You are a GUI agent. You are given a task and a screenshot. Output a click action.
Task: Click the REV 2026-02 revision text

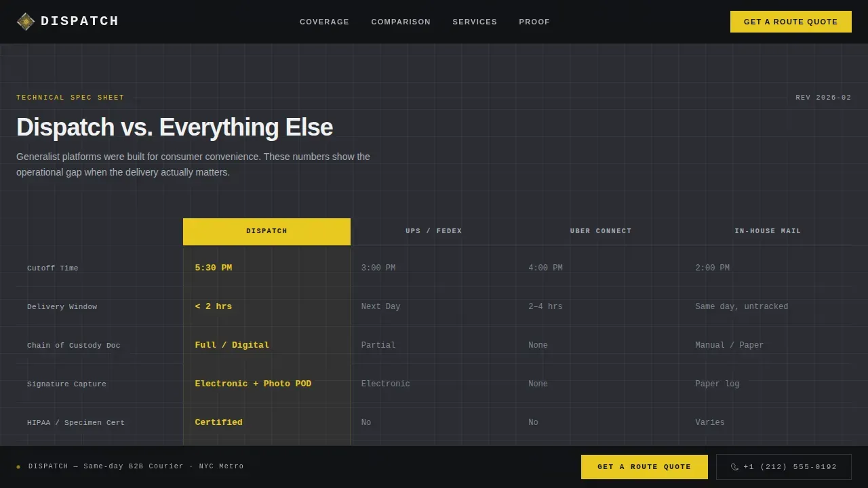(823, 98)
